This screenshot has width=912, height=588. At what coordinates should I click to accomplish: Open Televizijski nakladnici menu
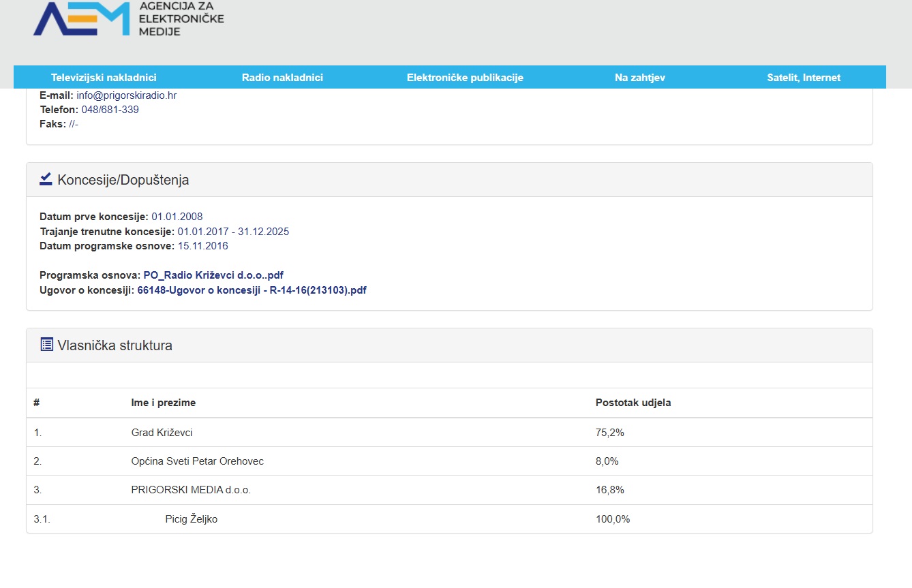coord(104,78)
